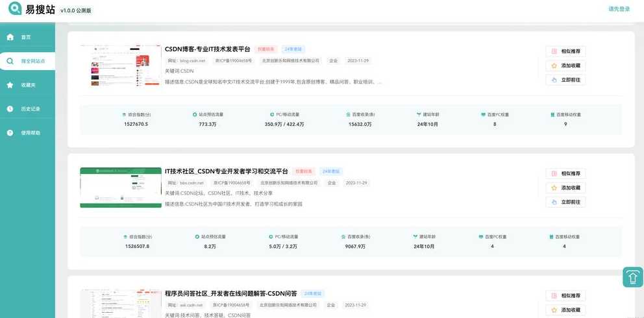Image resolution: width=644 pixels, height=318 pixels.
Task: Click the 2023-11-29 date chip on CSDN博客
Action: point(358,61)
